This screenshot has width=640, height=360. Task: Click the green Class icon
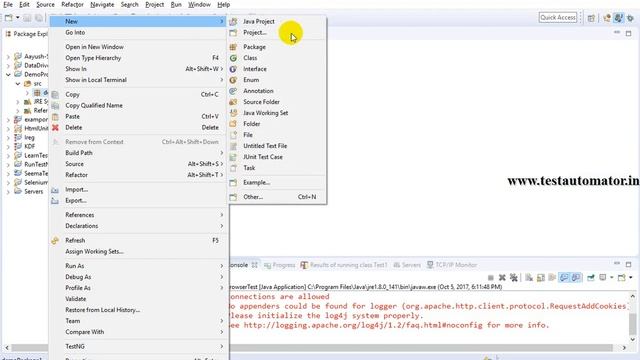233,58
